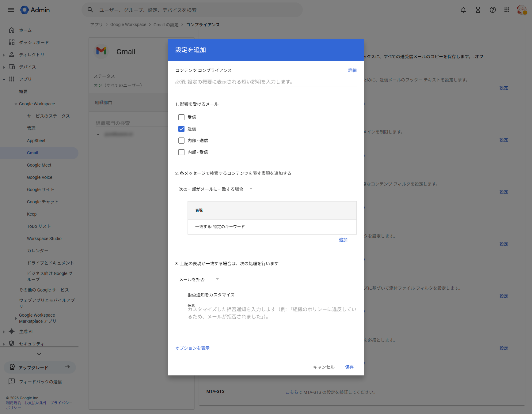Click the search magnifier icon
The height and width of the screenshot is (414, 532).
tap(90, 10)
